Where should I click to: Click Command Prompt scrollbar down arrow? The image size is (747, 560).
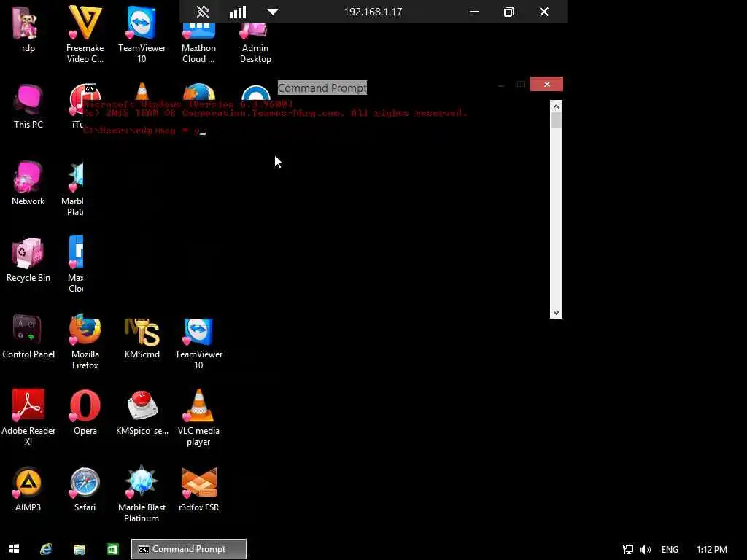(x=556, y=312)
